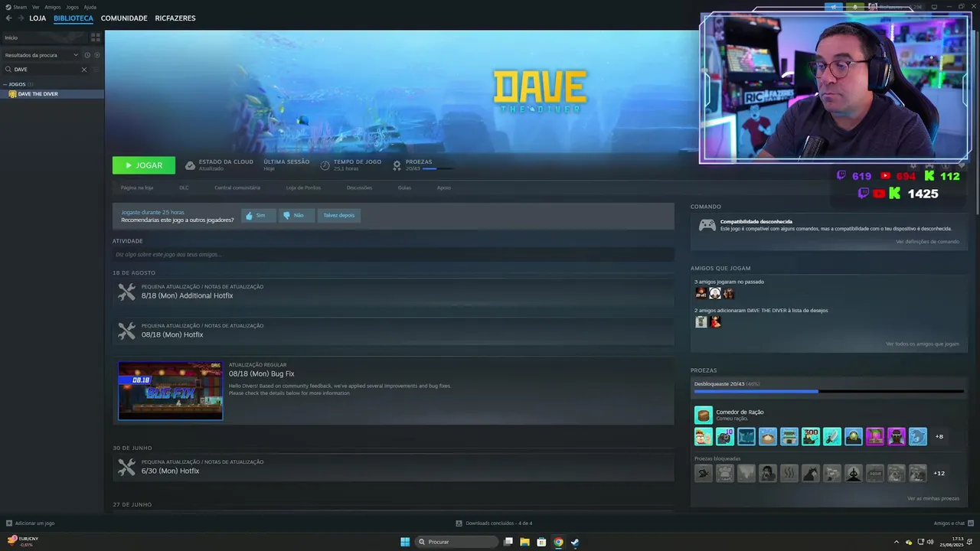Open Downloads concluídos status
980x551 pixels.
click(494, 523)
